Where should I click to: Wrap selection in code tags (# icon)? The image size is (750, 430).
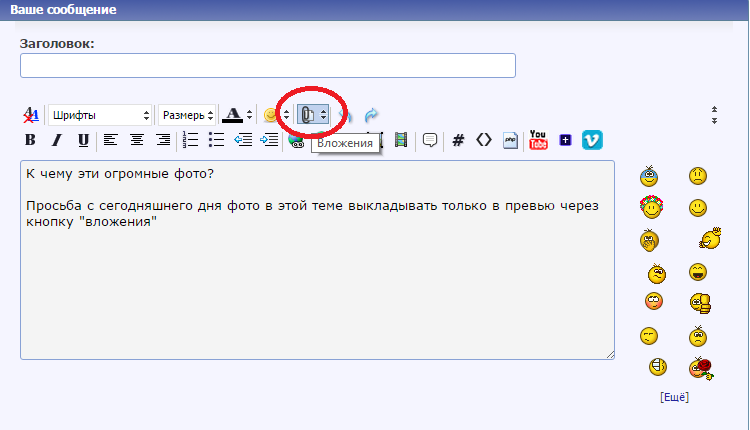(x=458, y=140)
